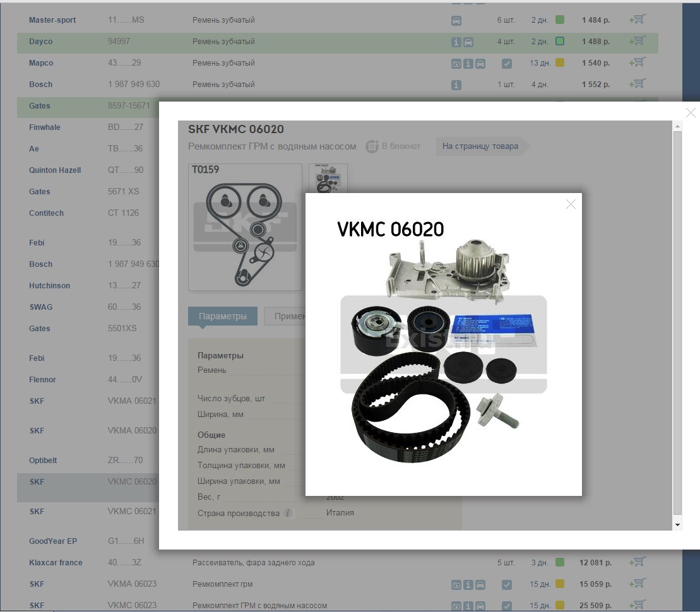Open GoodYear EP brand link
Viewport: 700px width, 612px height.
click(x=53, y=541)
